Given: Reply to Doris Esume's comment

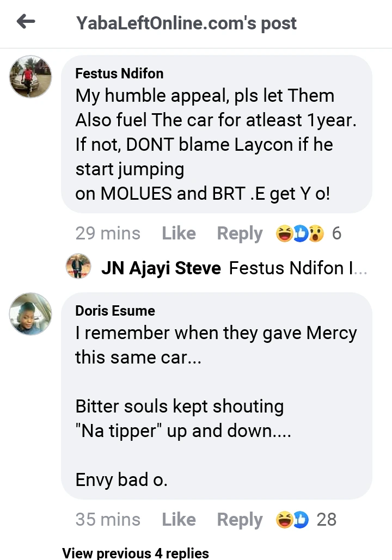Looking at the screenshot, I should 240,520.
